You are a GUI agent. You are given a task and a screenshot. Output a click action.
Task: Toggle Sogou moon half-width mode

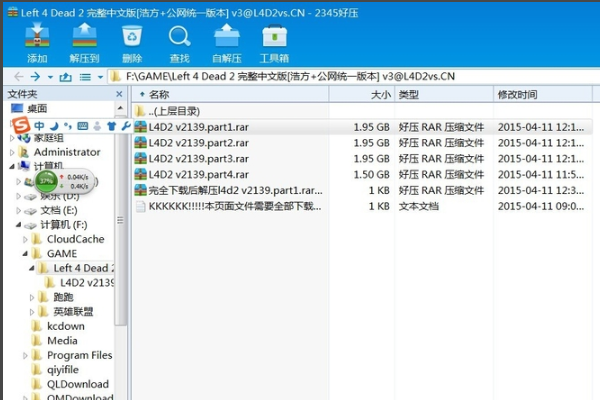[x=54, y=126]
